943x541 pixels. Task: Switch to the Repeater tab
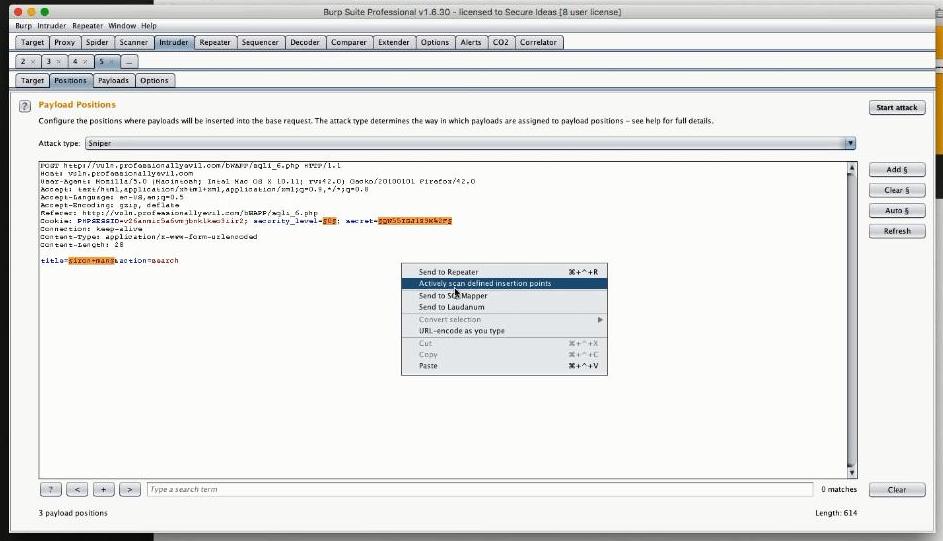215,42
